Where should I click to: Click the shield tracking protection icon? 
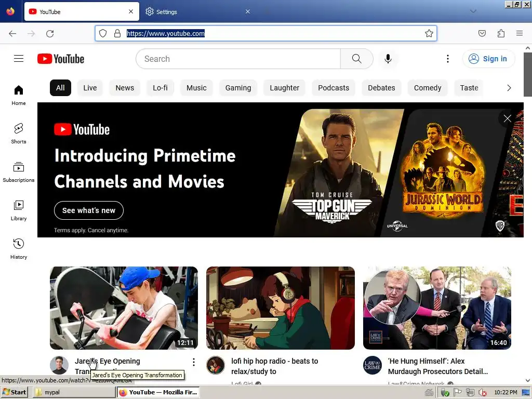(x=103, y=33)
